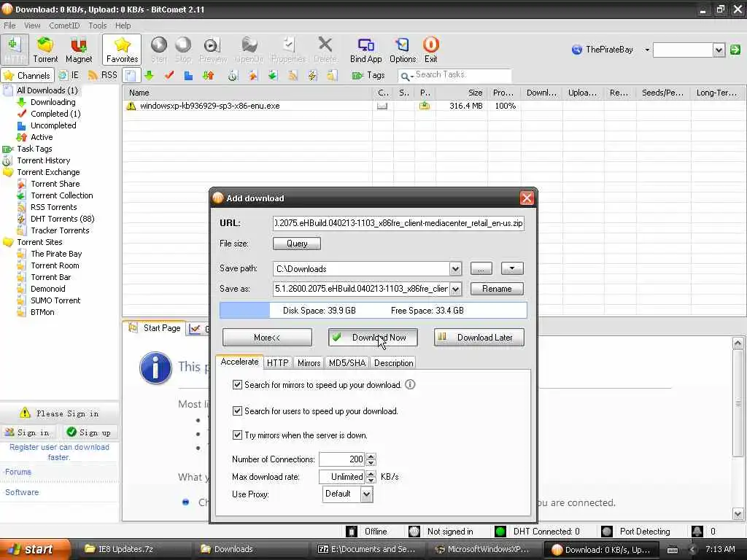
Task: Click the Delete toolbar icon
Action: pos(325,50)
